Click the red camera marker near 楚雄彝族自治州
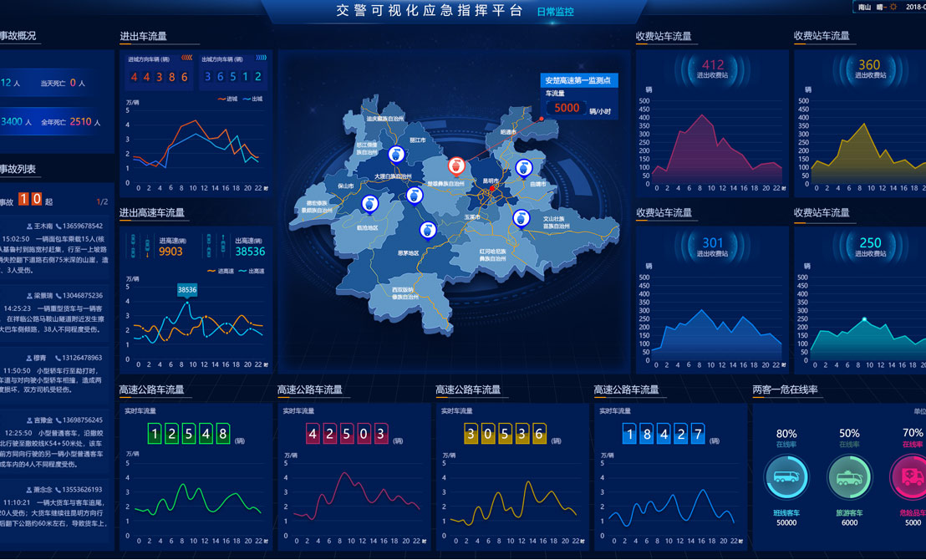 [456, 165]
